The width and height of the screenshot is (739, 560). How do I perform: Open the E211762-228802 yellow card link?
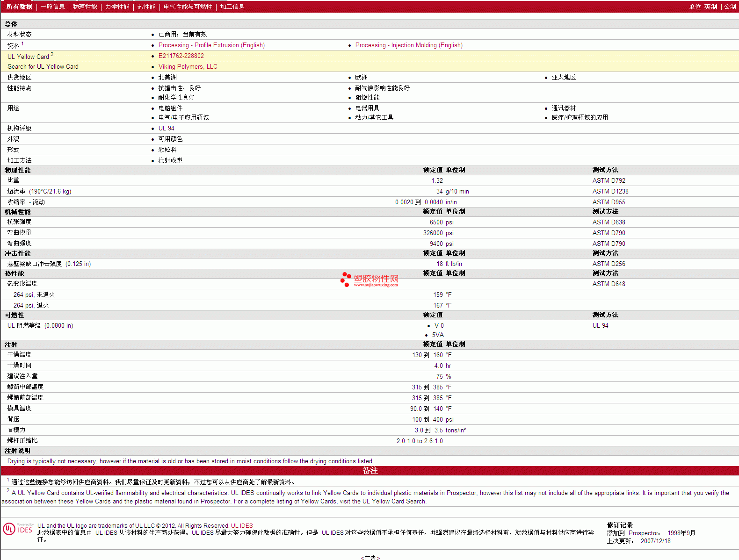181,56
